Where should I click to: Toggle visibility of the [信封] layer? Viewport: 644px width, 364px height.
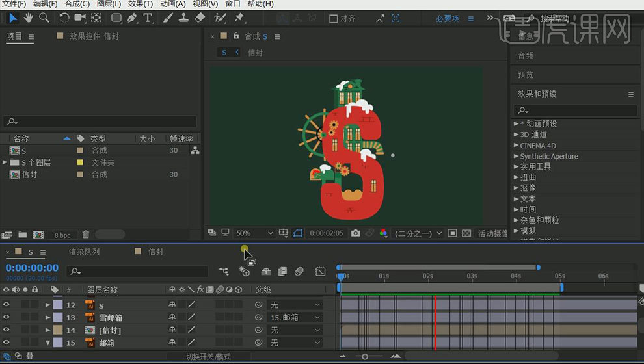tap(7, 330)
